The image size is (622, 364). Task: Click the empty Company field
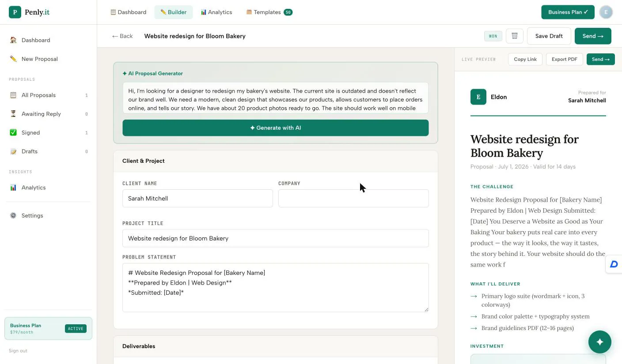point(353,199)
